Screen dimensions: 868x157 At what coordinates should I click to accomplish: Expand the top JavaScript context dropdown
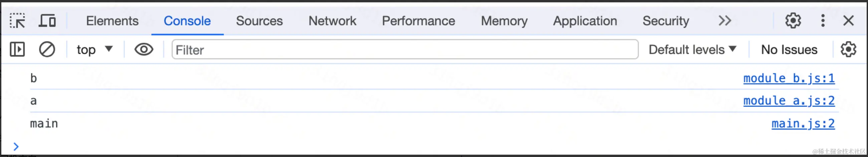(94, 50)
